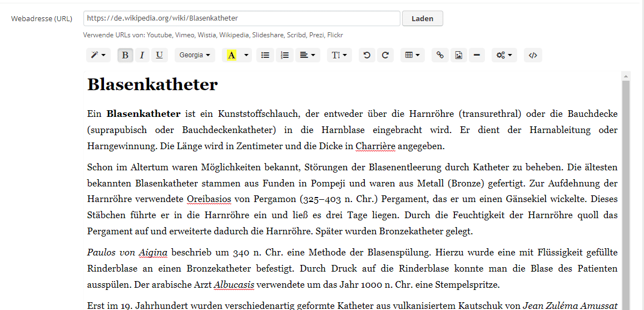Insert a picture with the image icon
The width and height of the screenshot is (644, 310).
pyautogui.click(x=459, y=55)
